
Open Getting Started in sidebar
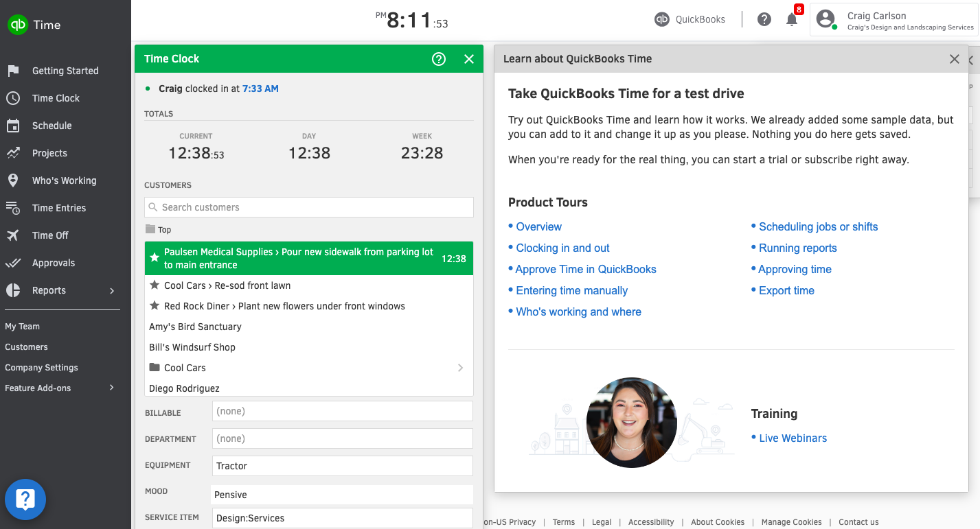tap(65, 71)
